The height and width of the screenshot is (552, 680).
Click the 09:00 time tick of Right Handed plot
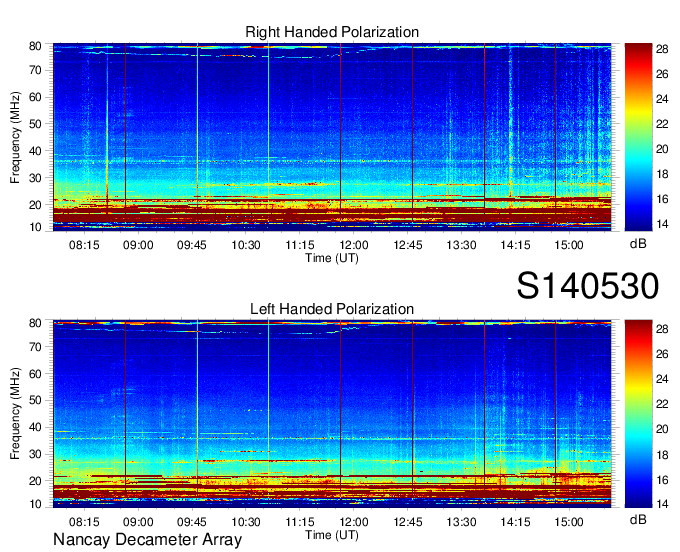click(138, 245)
